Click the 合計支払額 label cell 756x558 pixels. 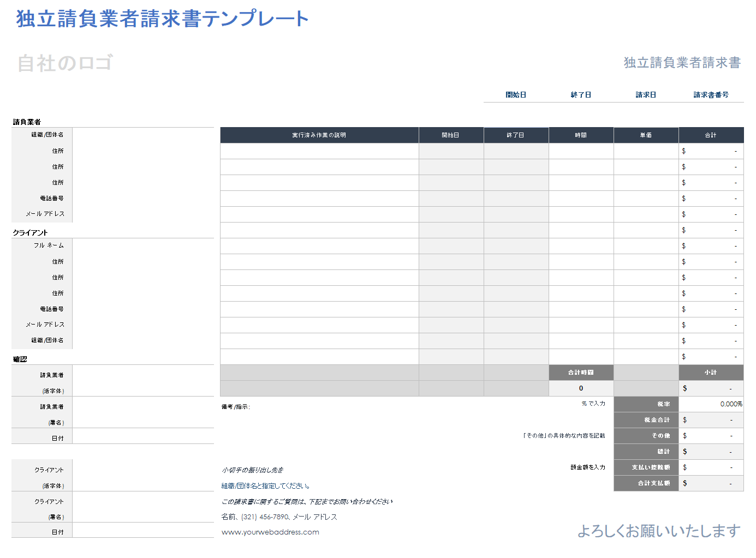pos(646,483)
